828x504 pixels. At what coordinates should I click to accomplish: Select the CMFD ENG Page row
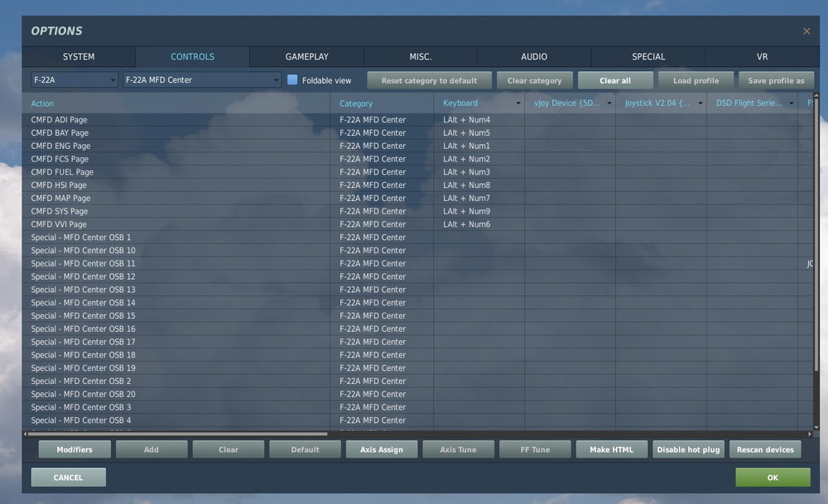(x=417, y=146)
